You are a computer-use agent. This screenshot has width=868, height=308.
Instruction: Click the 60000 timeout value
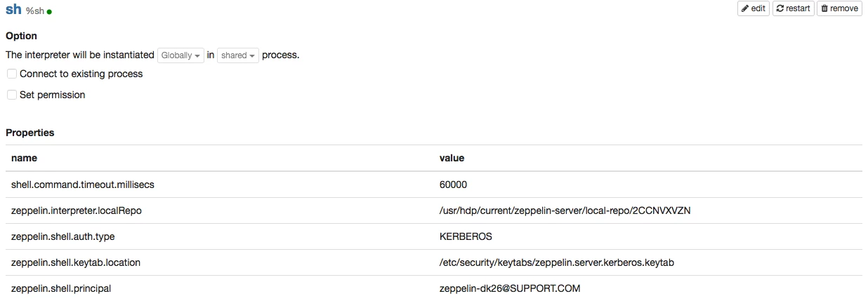[453, 185]
